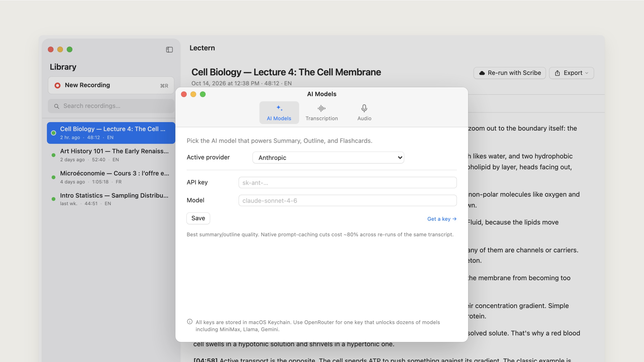644x362 pixels.
Task: Click the green status dot of Art History 101
Action: (53, 155)
